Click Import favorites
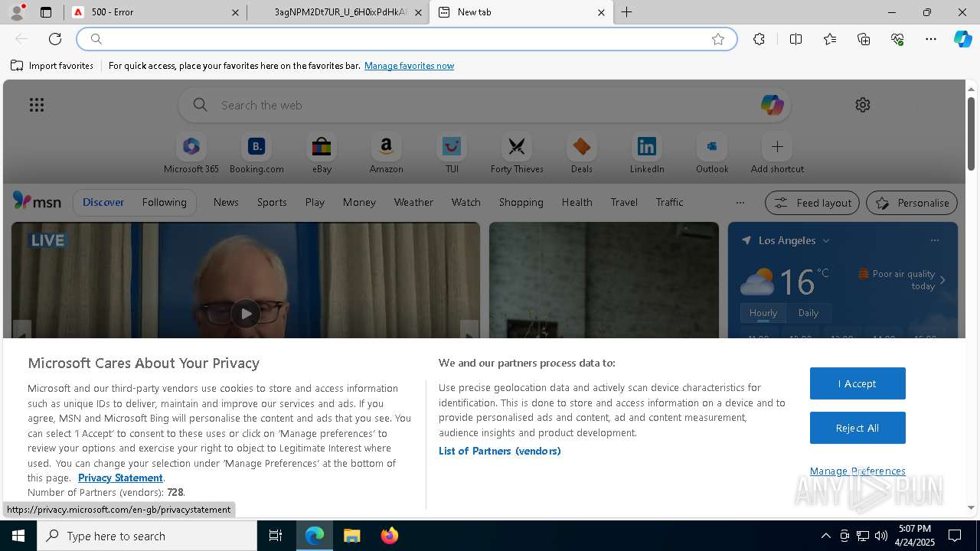 [x=52, y=66]
